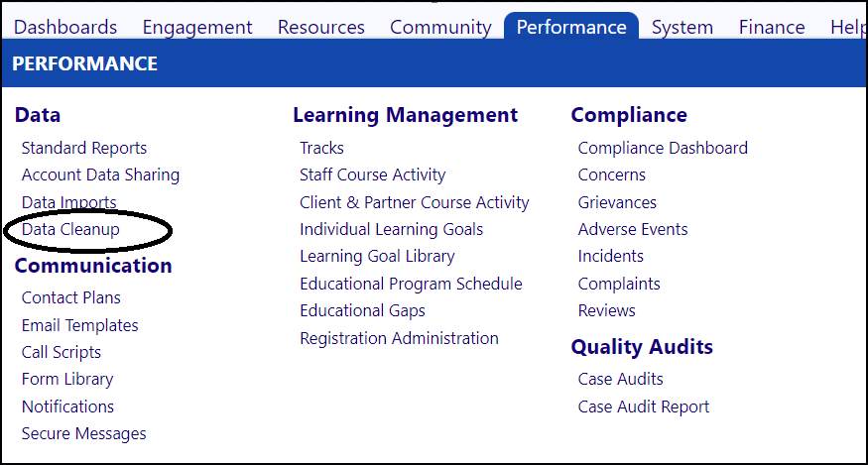Open Staff Course Activity

(x=373, y=174)
